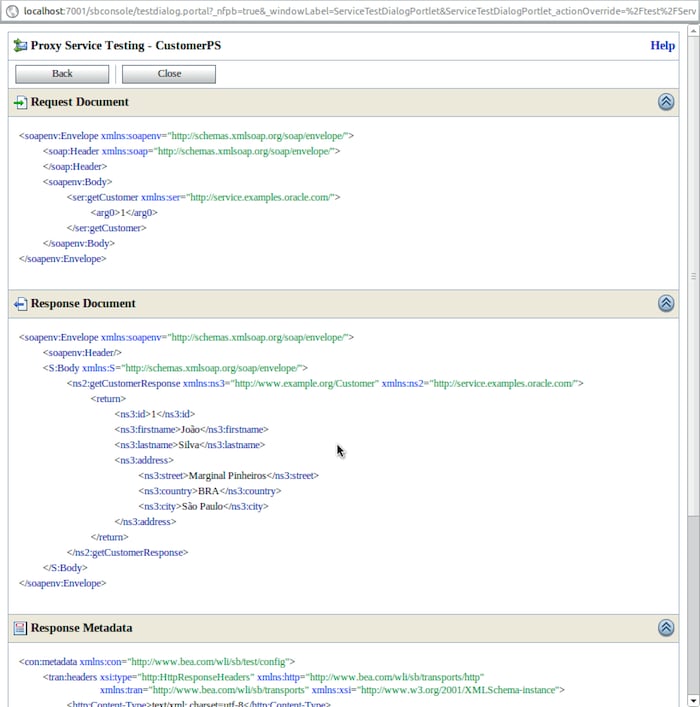
Task: Click the request </ser:getCustomer> closing tag
Action: click(106, 228)
